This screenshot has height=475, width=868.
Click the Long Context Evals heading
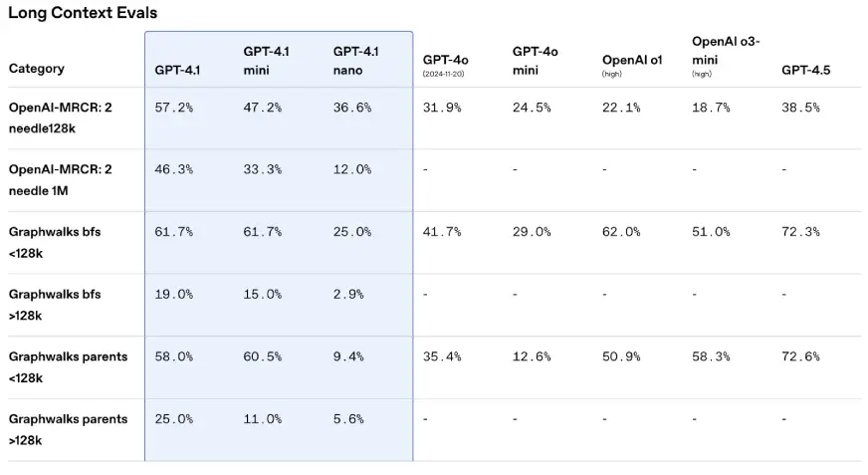(x=83, y=13)
